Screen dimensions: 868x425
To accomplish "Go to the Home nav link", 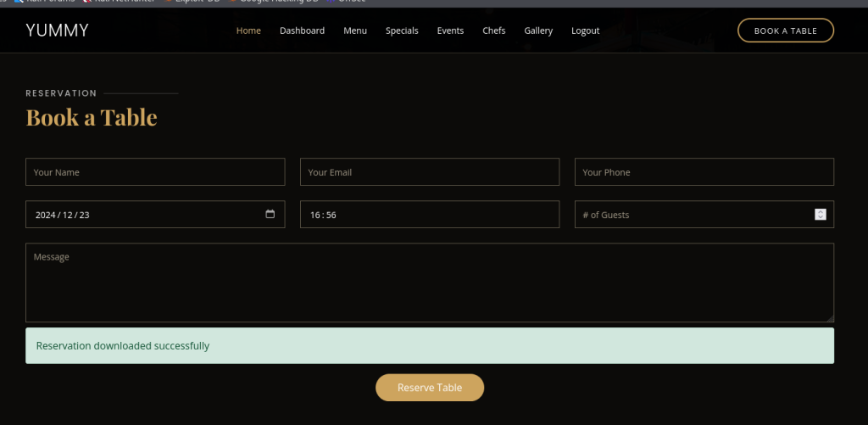I will point(248,31).
